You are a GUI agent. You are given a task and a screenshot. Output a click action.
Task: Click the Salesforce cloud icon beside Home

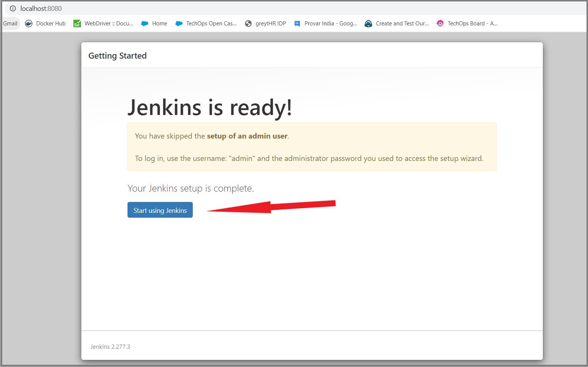coord(145,24)
